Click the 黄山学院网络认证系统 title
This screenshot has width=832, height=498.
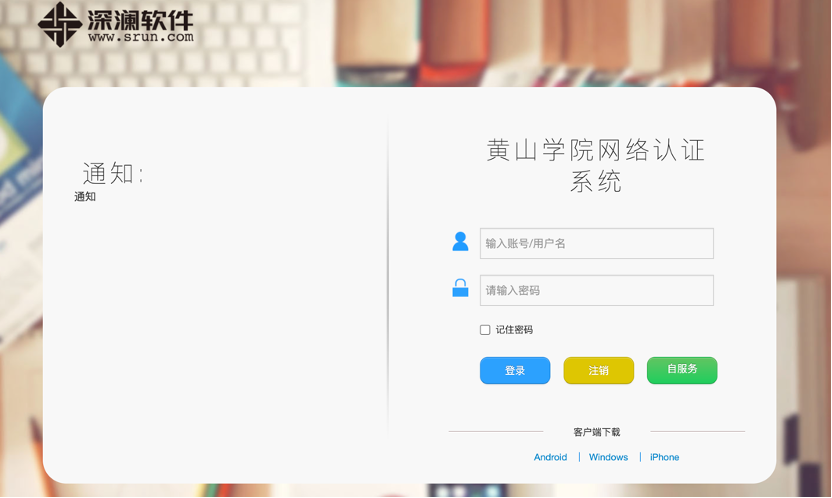click(x=596, y=165)
